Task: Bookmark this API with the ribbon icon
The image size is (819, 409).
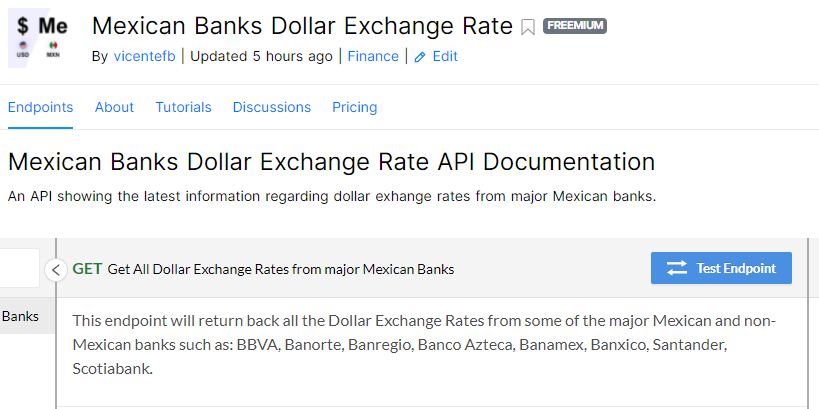Action: (528, 27)
